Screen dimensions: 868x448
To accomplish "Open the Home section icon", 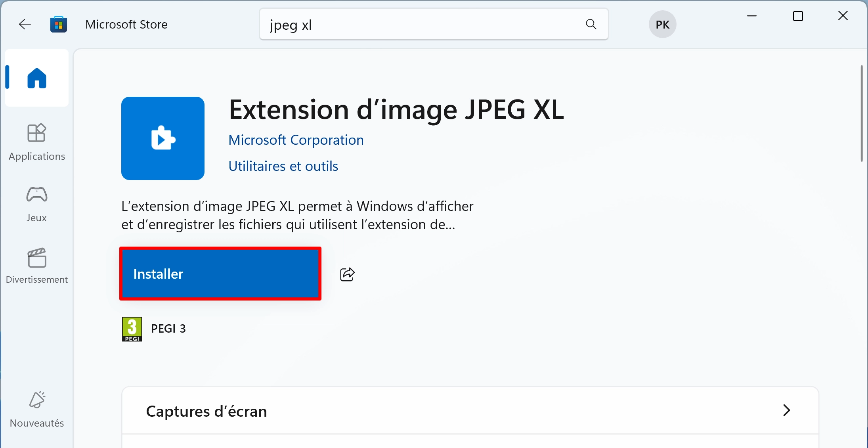I will 37,78.
